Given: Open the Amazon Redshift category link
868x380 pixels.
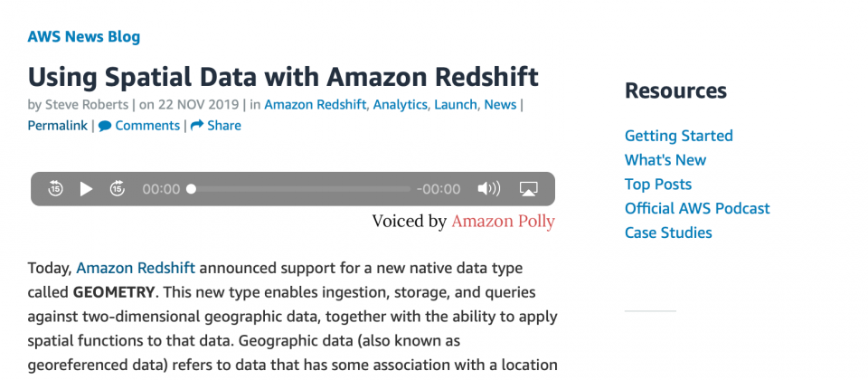Looking at the screenshot, I should (315, 105).
